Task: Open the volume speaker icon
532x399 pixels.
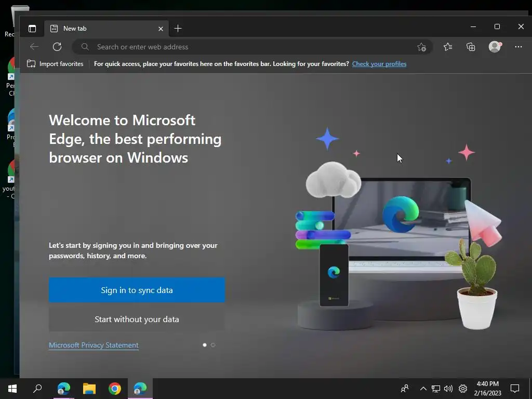Action: pyautogui.click(x=448, y=389)
